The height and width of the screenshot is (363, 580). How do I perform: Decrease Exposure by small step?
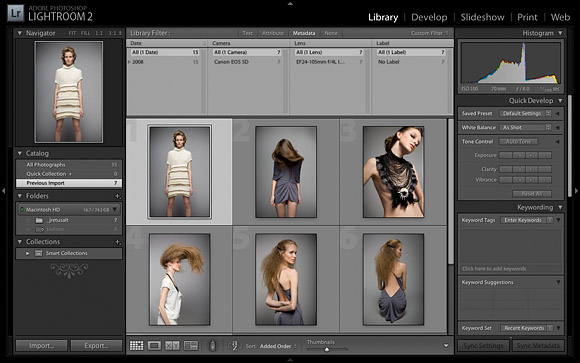(x=519, y=155)
